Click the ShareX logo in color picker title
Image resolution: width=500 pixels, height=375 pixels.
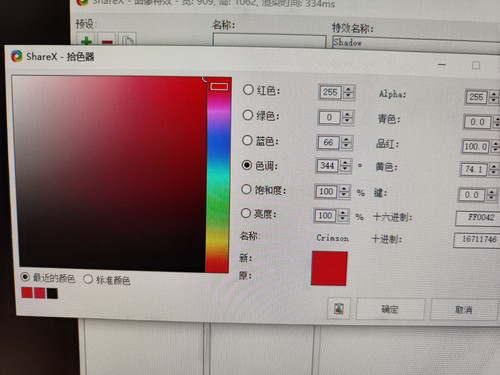16,56
